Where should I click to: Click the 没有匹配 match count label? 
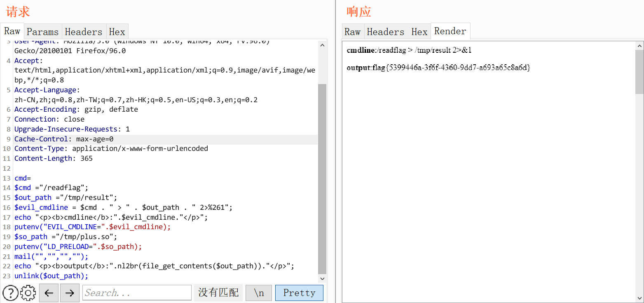(x=218, y=293)
